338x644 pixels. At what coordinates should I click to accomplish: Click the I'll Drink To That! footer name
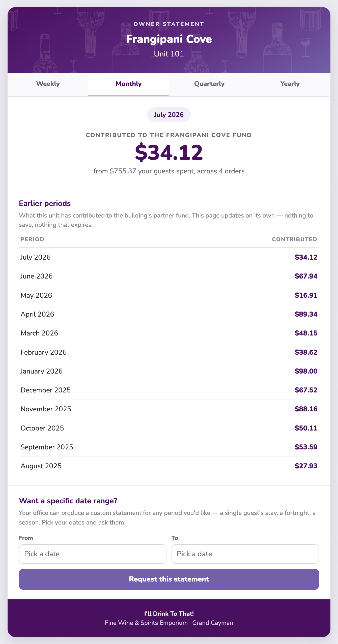169,614
